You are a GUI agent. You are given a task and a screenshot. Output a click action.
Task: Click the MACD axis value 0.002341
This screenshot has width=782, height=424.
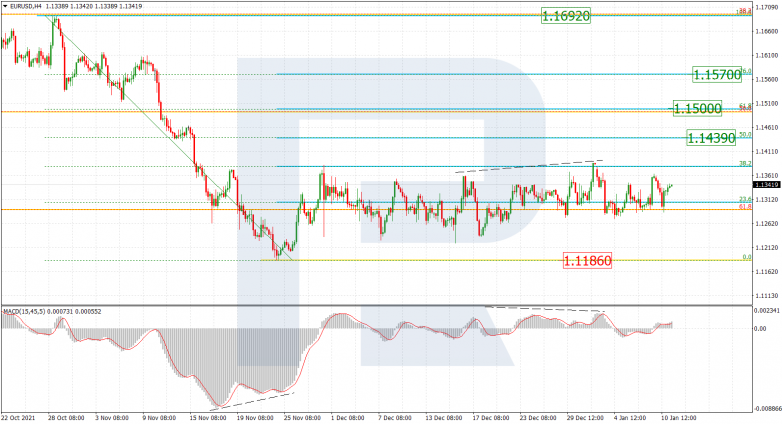point(768,311)
